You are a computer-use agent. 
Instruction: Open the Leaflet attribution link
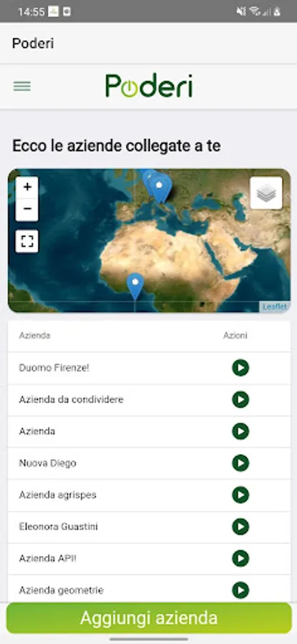click(x=275, y=307)
